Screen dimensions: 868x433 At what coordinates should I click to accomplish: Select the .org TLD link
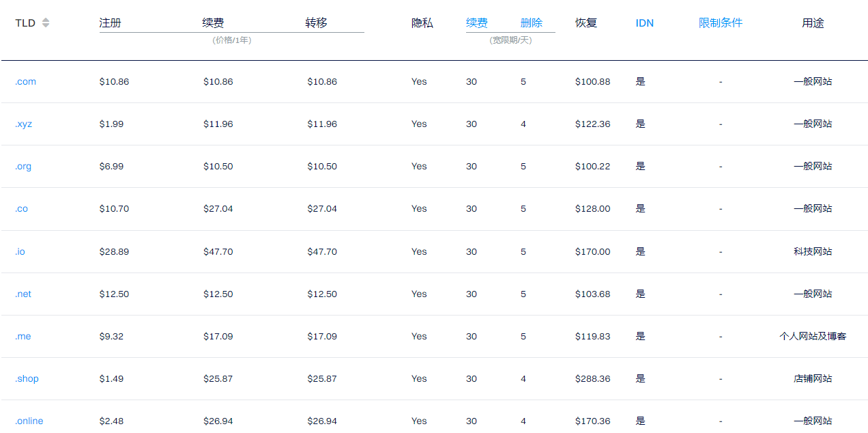click(x=23, y=166)
